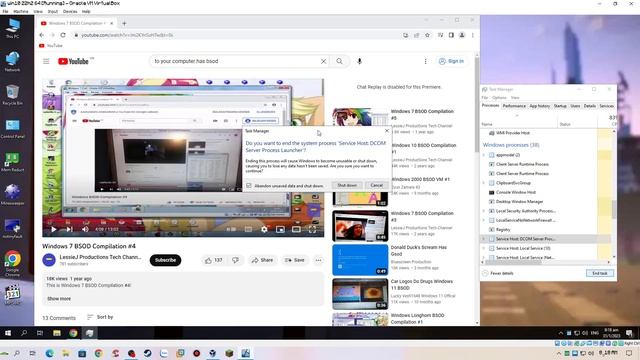The height and width of the screenshot is (360, 640).
Task: Cancel the end system process dialog
Action: point(376,185)
